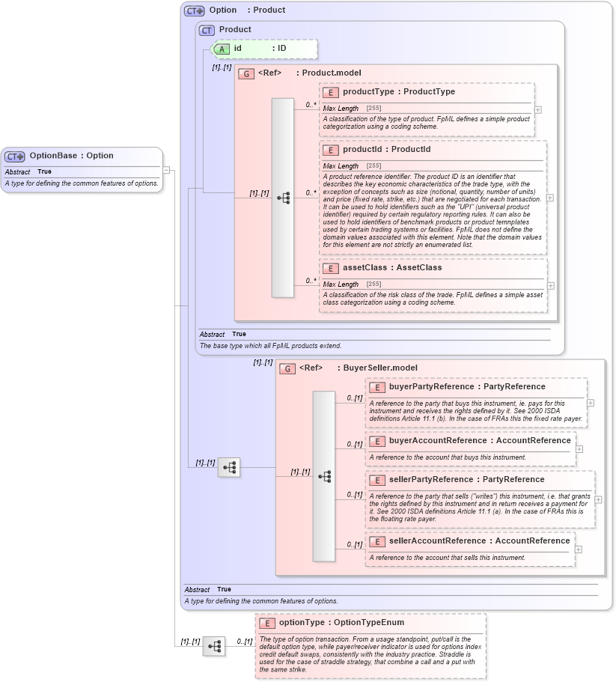Click the A attribute icon for id
The width and height of the screenshot is (616, 682).
click(222, 49)
